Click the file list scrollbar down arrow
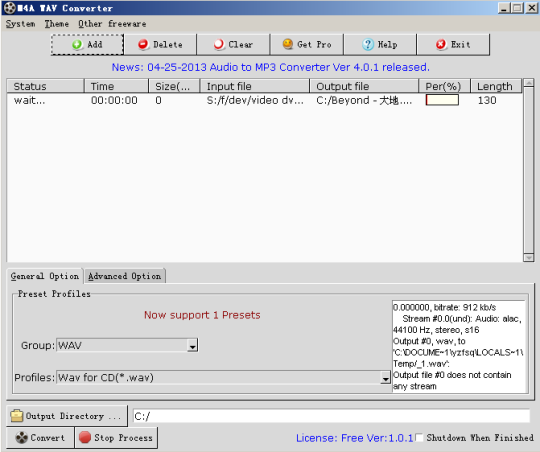The width and height of the screenshot is (540, 452). coord(528,257)
